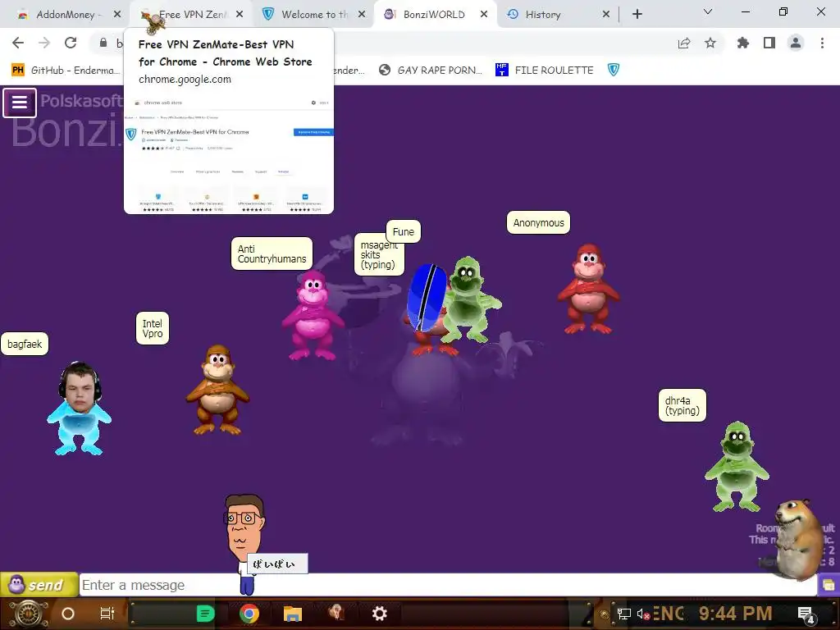Click the 9:44 PM taskbar clock

735,614
